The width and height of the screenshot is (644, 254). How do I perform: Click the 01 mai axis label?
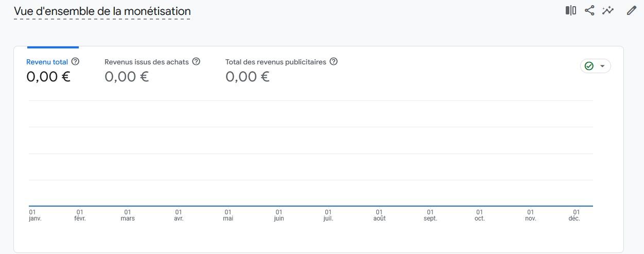coord(228,215)
